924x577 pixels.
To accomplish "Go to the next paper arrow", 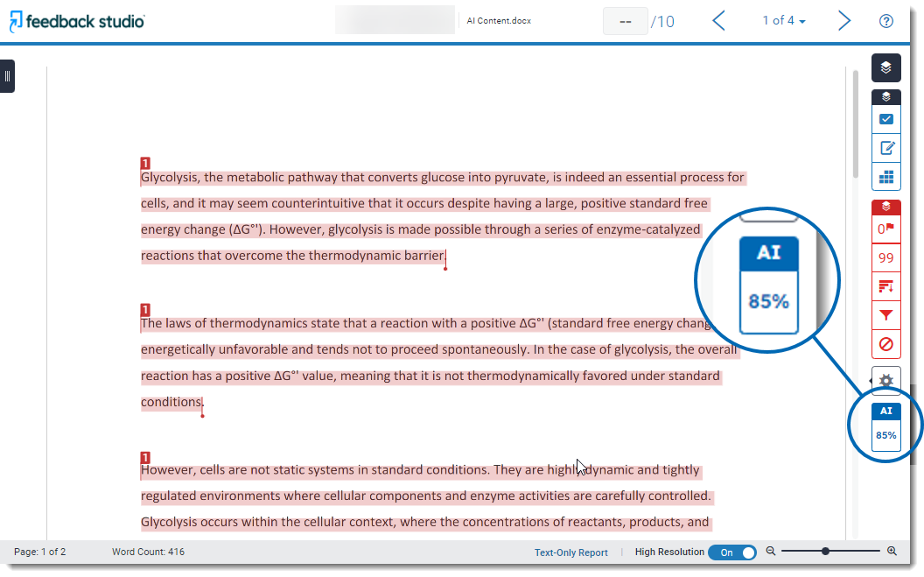I will point(843,21).
